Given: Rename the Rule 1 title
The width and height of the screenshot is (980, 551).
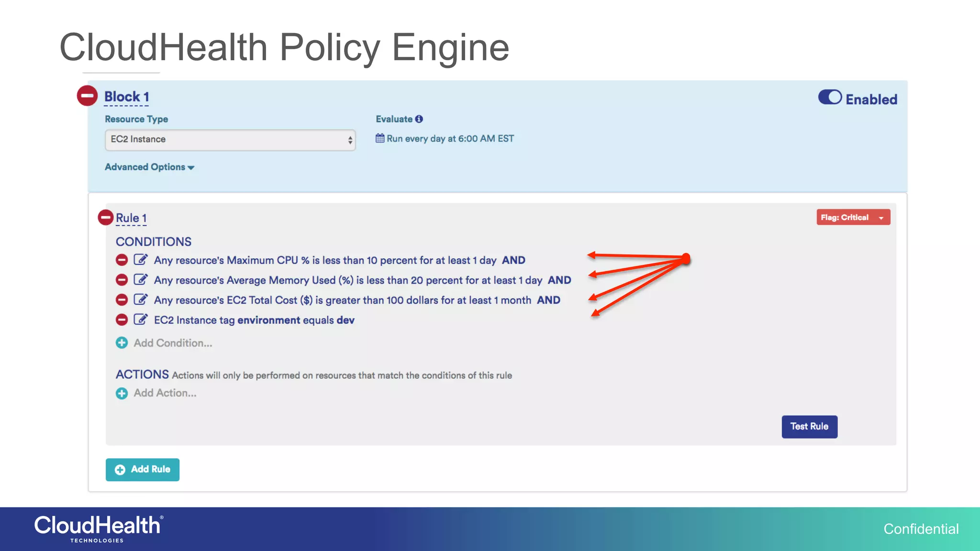Looking at the screenshot, I should coord(131,218).
